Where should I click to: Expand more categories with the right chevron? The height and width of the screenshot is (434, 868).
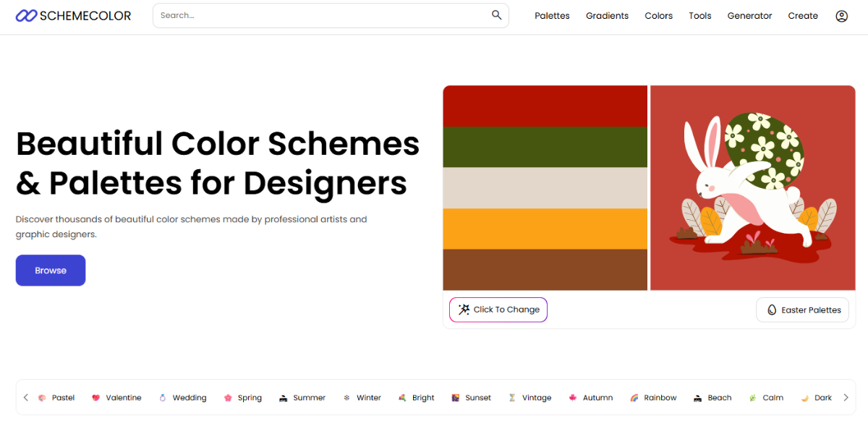tap(846, 396)
